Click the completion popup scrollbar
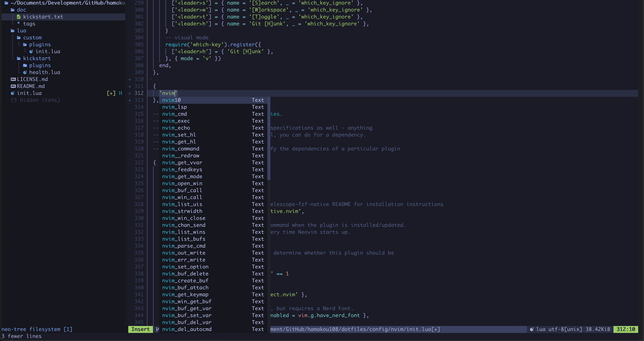Screen dimensions: 644x341 click(x=269, y=138)
